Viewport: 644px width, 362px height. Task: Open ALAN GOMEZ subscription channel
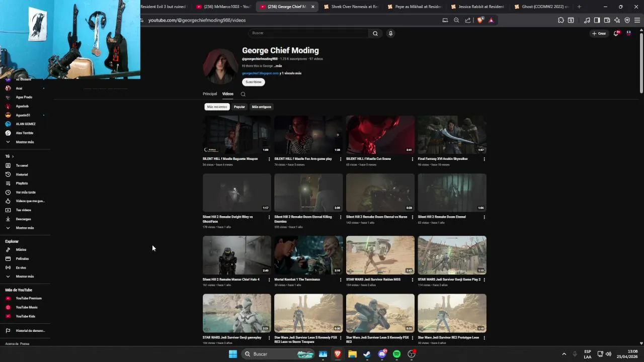click(26, 124)
